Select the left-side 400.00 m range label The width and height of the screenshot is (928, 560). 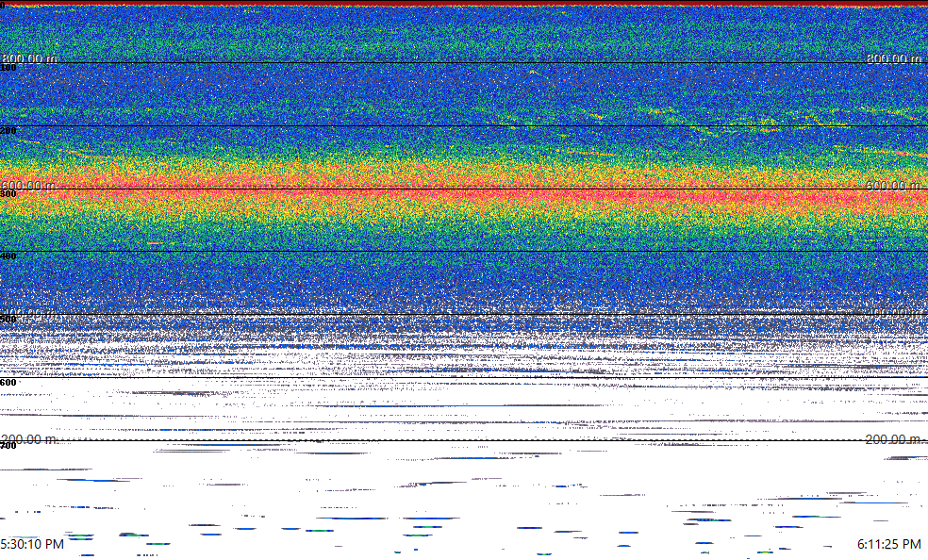[29, 313]
